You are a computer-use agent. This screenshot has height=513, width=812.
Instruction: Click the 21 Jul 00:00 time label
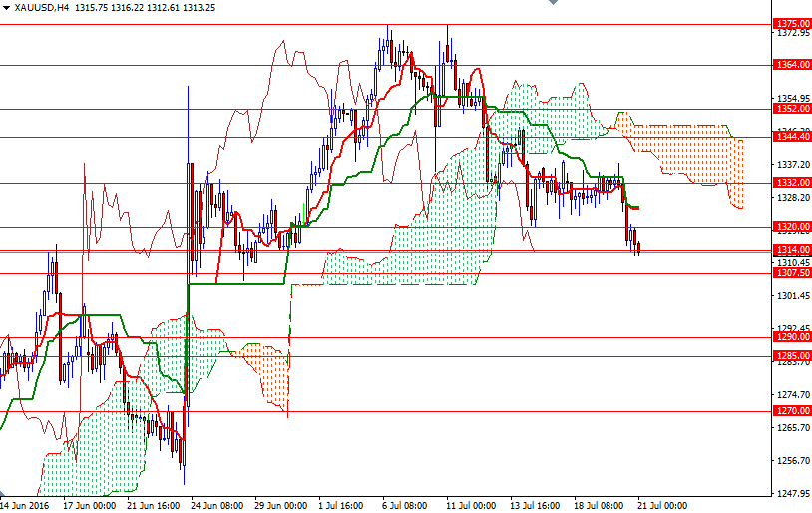tap(661, 505)
